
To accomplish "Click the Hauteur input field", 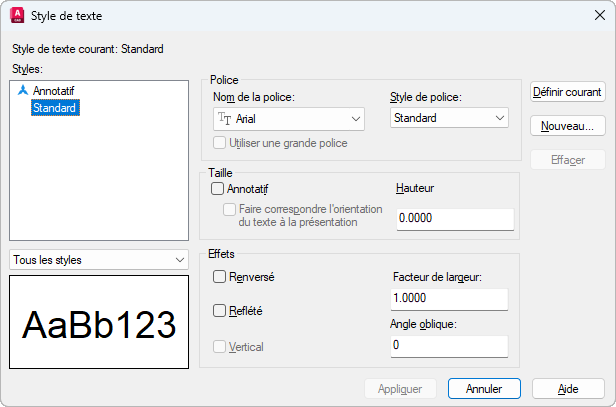I will coord(454,220).
